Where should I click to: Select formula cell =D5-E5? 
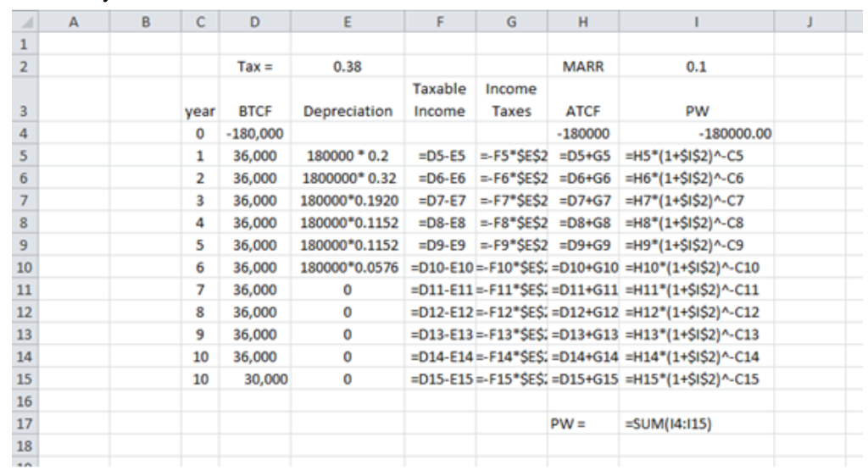[440, 156]
